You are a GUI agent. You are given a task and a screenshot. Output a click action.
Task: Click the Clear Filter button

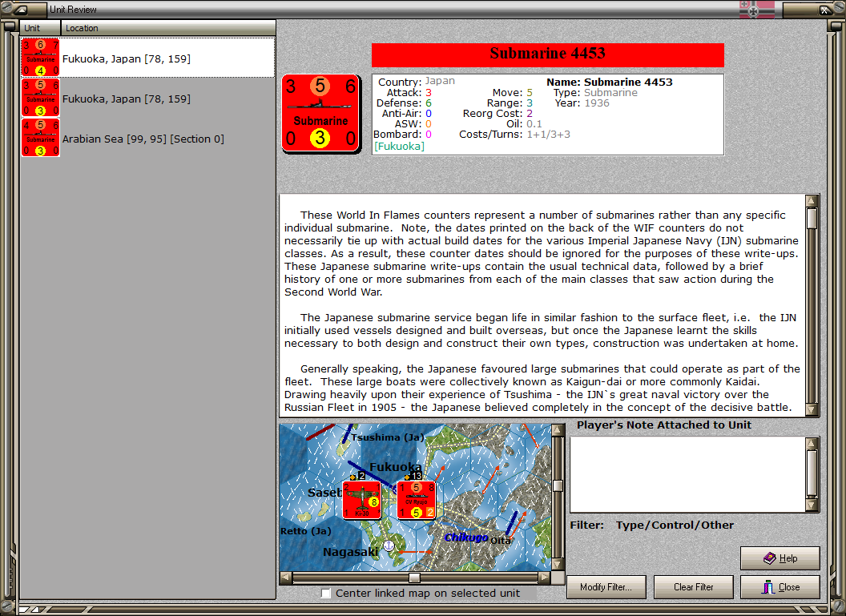coord(693,587)
